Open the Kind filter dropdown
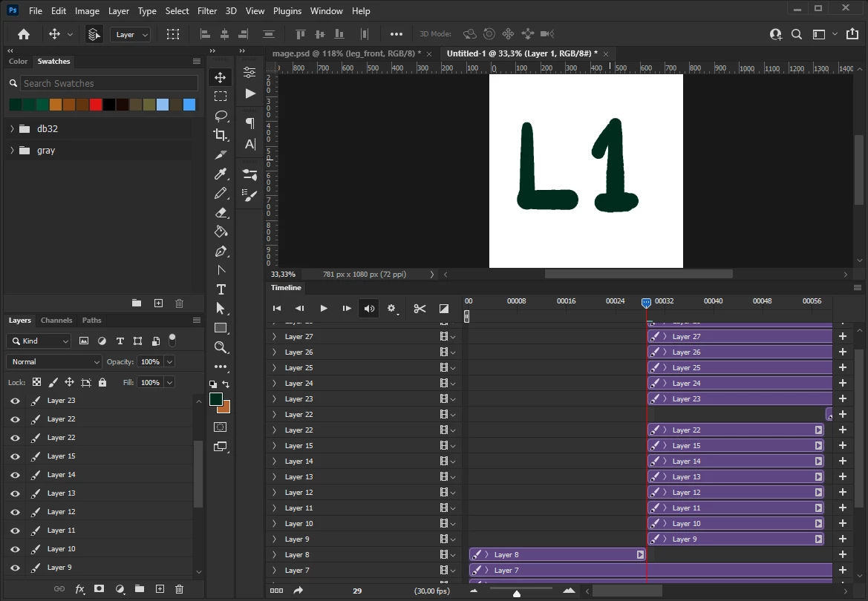Screen dimensions: 868x601 pos(39,341)
